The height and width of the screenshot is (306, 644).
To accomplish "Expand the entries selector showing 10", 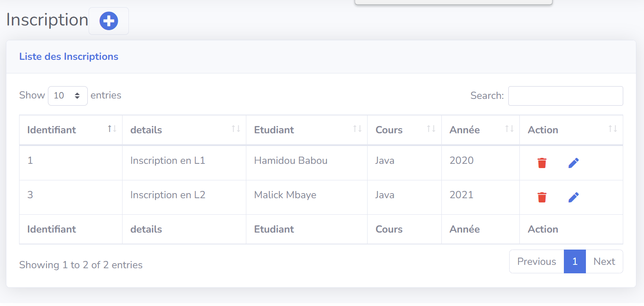I will 67,95.
